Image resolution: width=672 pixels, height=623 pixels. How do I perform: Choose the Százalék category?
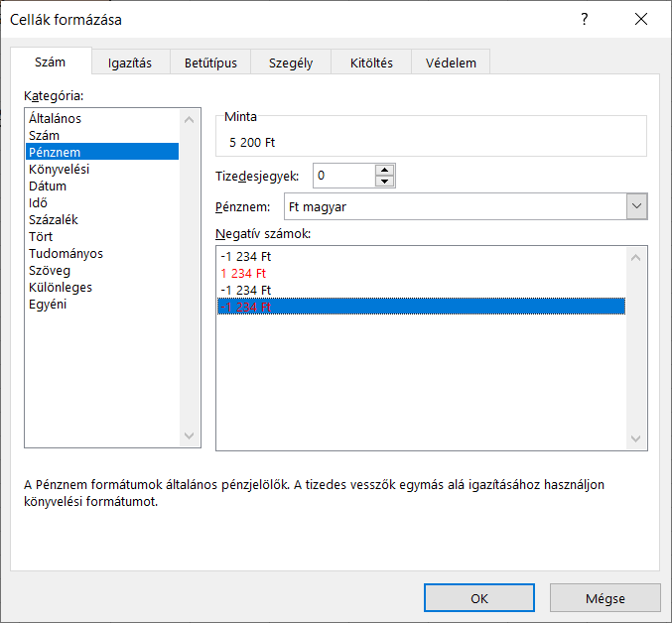click(54, 219)
